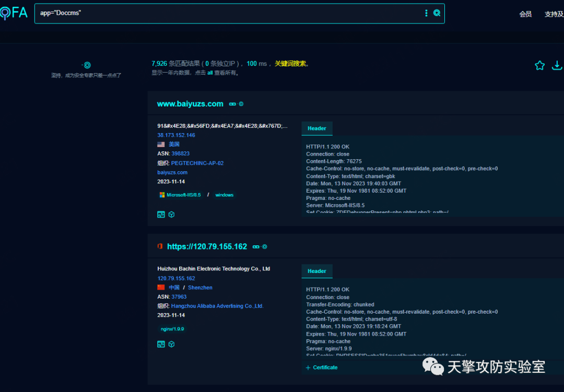The height and width of the screenshot is (392, 564).
Task: Click the download results icon
Action: click(557, 65)
